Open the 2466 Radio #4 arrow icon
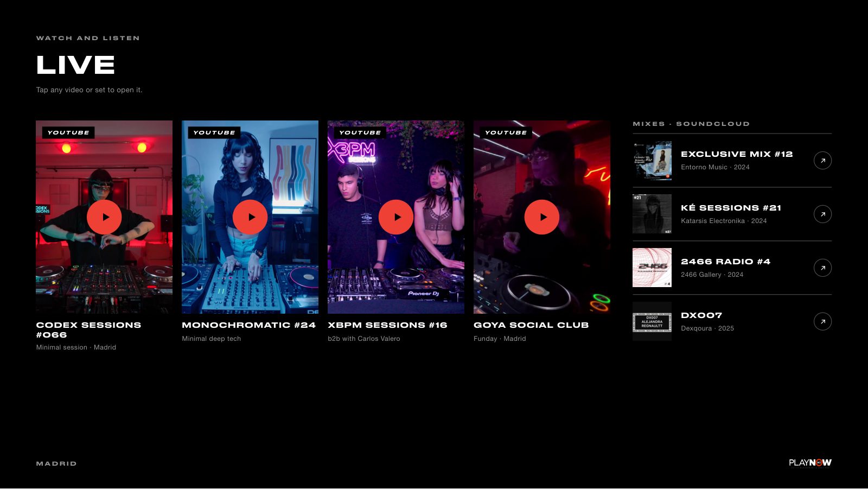 pos(822,268)
